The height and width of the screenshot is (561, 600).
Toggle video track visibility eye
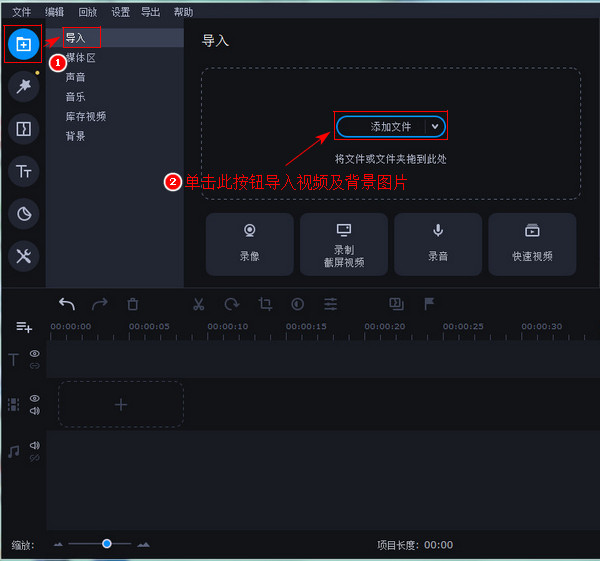(34, 398)
